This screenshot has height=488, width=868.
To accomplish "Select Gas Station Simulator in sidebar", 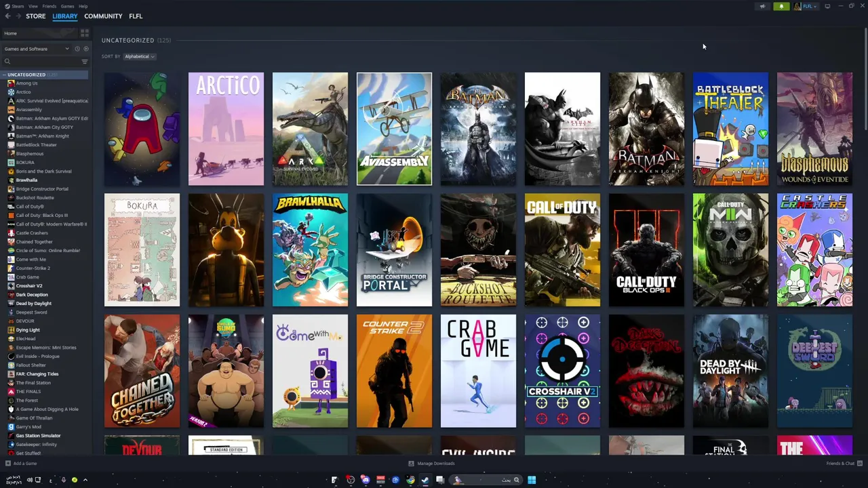I will click(38, 436).
